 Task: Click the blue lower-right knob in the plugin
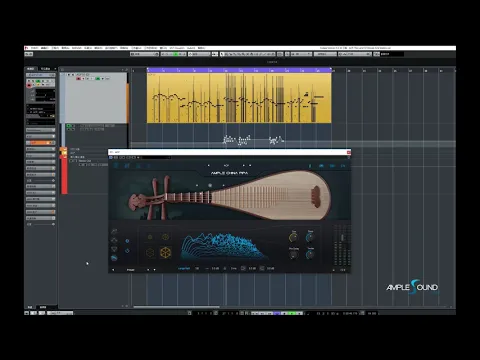(310, 255)
